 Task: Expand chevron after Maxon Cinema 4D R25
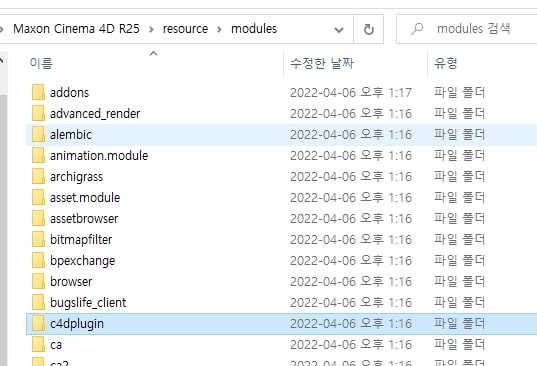151,29
